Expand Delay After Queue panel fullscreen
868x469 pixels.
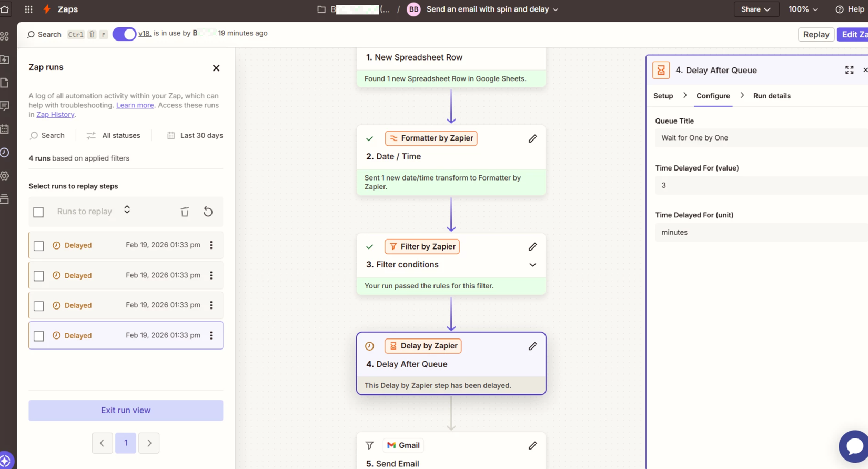coord(849,70)
